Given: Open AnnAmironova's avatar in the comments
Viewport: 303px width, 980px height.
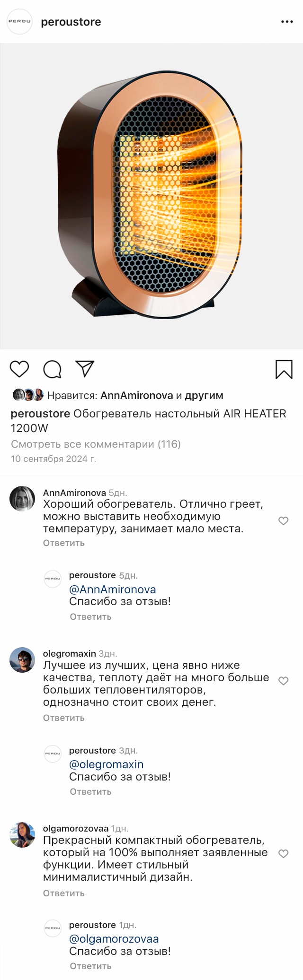Looking at the screenshot, I should click(x=22, y=499).
